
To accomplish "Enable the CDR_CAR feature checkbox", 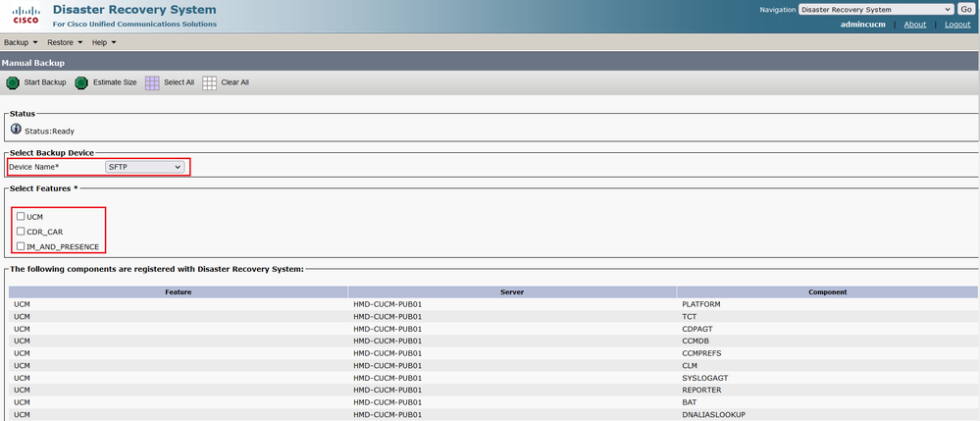I will pos(21,231).
